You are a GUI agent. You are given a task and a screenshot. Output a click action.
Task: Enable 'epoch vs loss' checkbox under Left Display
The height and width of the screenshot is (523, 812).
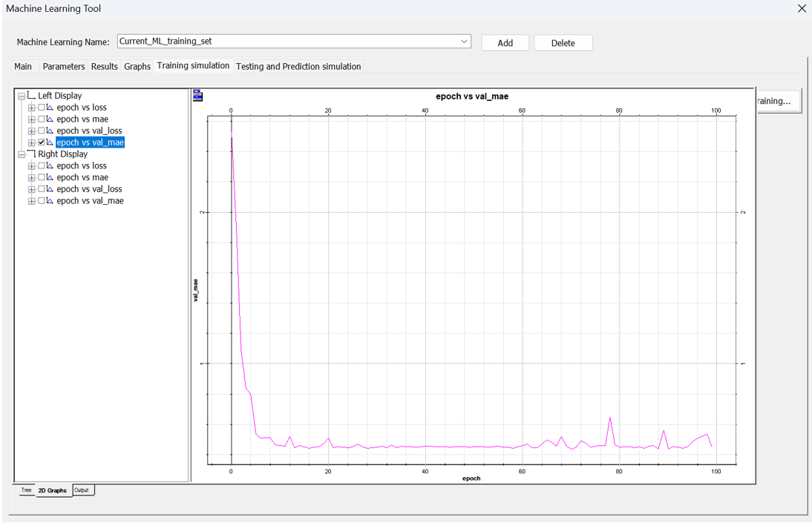click(42, 108)
